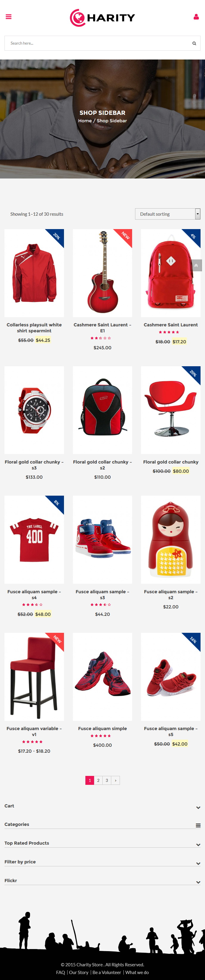Open the hamburger menu icon
205x980 pixels.
(x=8, y=17)
